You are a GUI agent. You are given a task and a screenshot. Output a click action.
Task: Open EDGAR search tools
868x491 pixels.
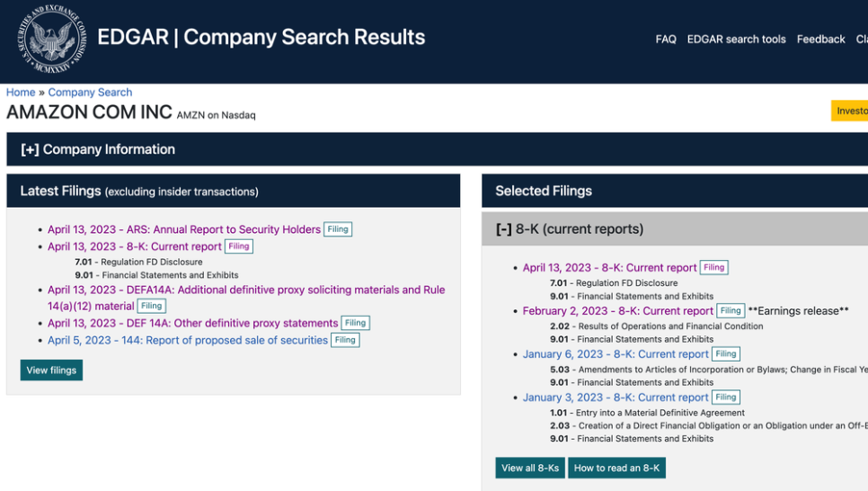coord(736,40)
